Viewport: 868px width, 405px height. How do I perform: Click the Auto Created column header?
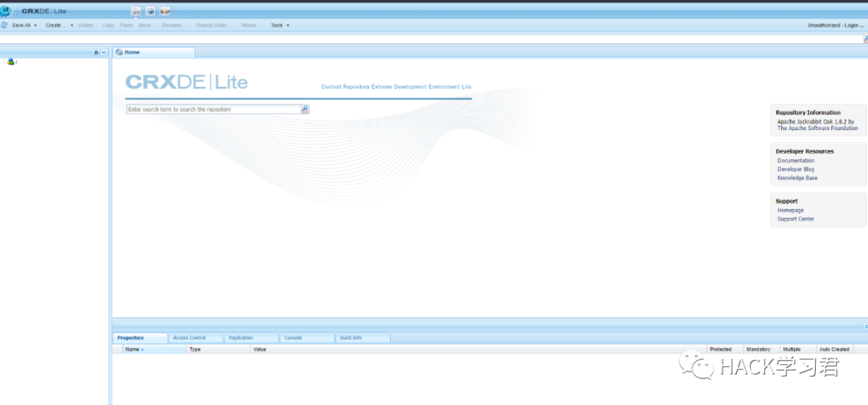[835, 350]
